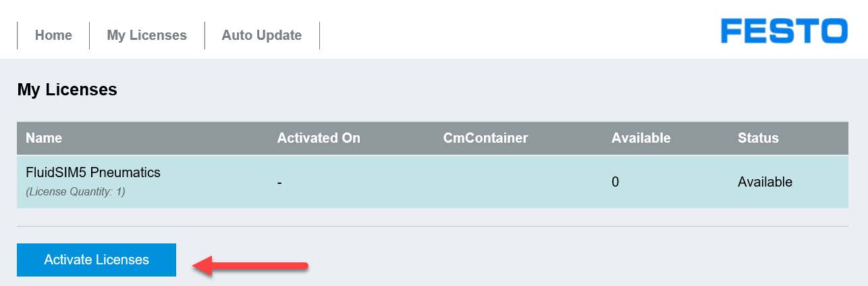Click the Activate Licenses button
This screenshot has width=868, height=286.
(97, 260)
